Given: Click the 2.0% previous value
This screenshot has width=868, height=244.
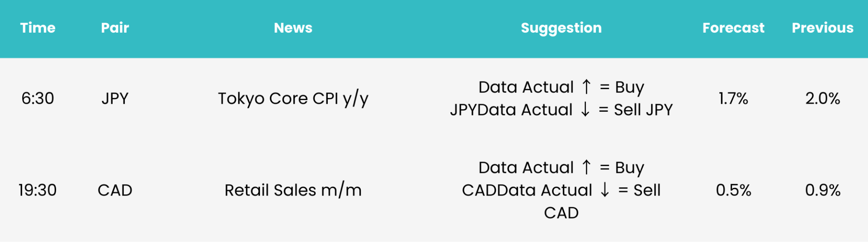Looking at the screenshot, I should coord(823,98).
